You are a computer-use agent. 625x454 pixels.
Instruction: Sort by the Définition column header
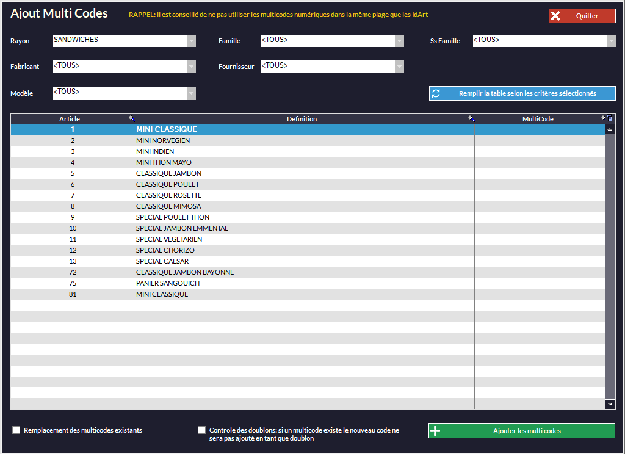pos(300,118)
